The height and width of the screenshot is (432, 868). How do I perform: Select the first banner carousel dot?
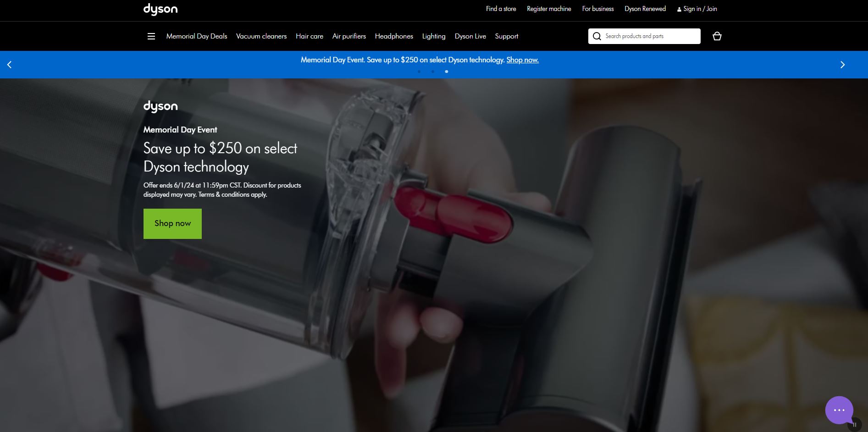point(419,72)
